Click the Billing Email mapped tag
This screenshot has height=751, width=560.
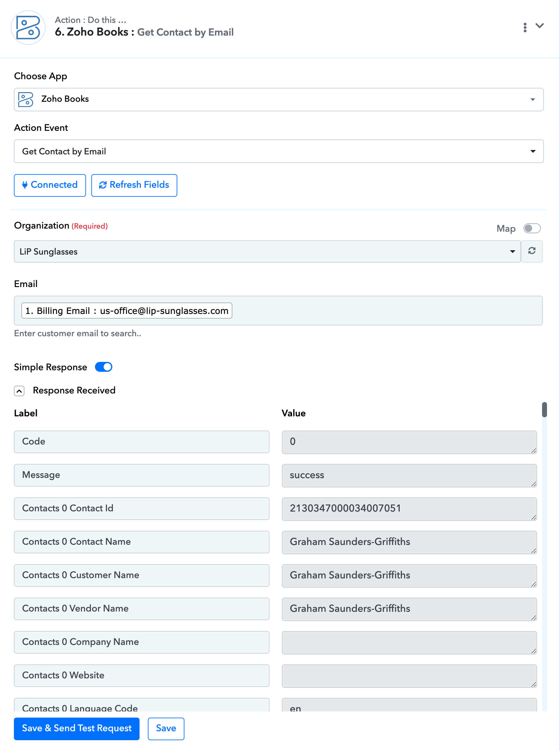pos(127,311)
